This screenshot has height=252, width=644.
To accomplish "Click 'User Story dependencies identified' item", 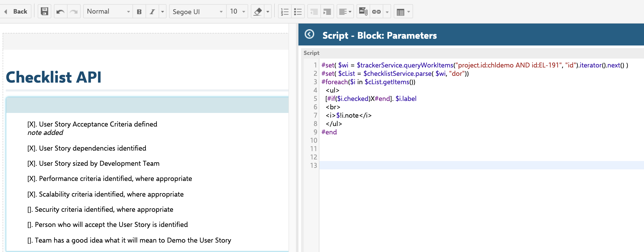I will (x=87, y=148).
